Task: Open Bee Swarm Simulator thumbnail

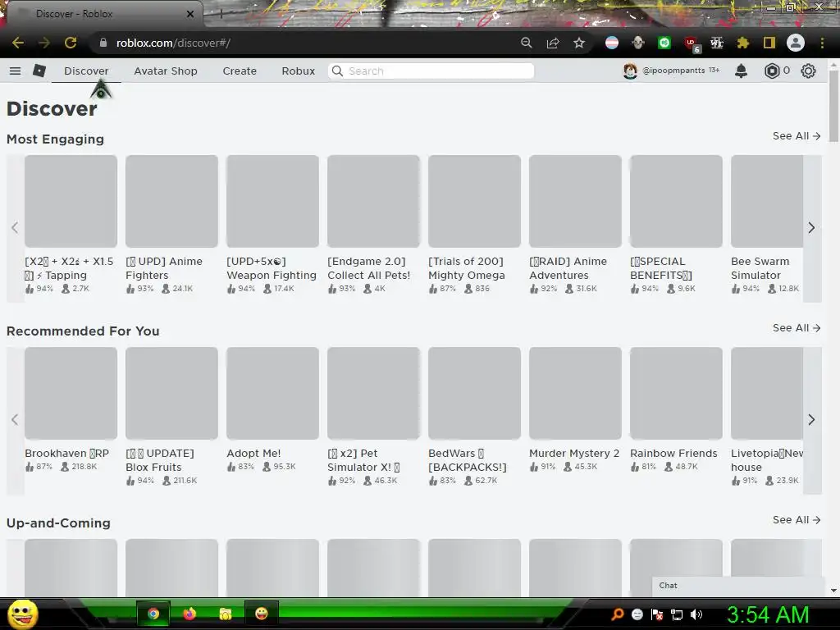Action: [x=767, y=202]
